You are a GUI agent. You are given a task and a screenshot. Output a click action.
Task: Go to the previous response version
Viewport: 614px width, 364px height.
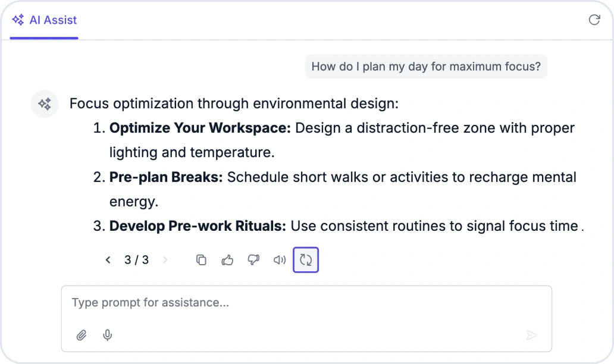[108, 260]
